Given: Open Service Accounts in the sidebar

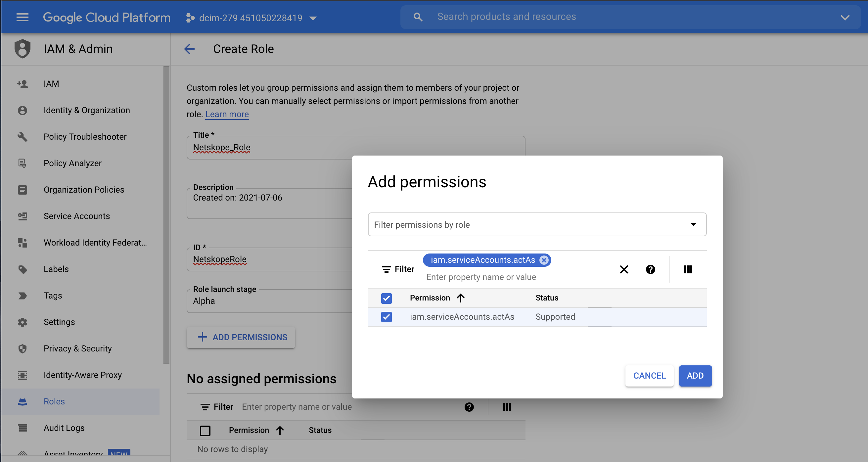Looking at the screenshot, I should point(76,216).
